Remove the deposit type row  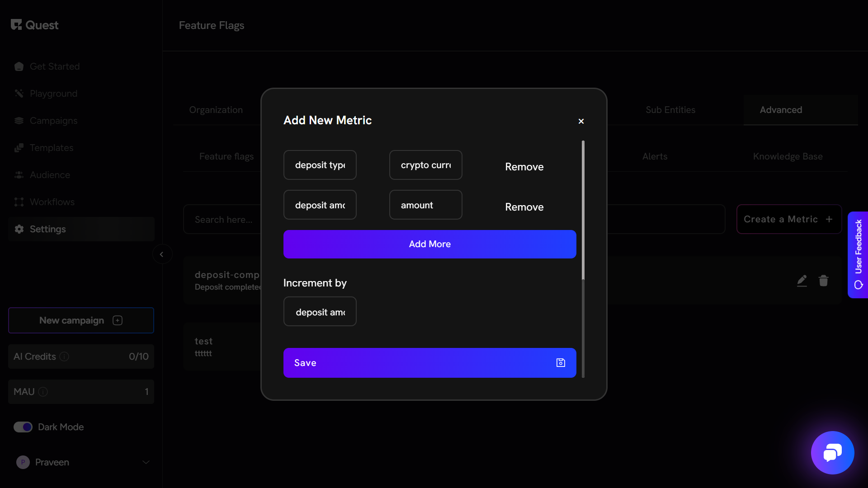coord(524,167)
